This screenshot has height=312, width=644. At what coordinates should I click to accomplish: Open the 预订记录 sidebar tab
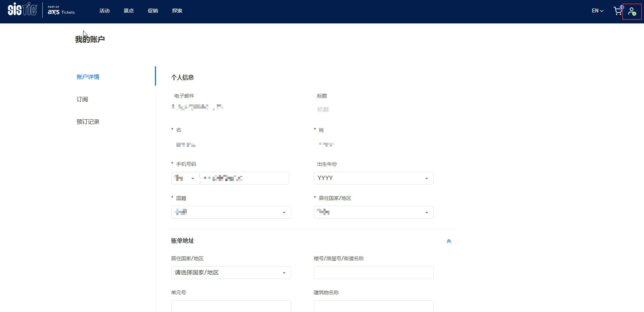pos(88,122)
